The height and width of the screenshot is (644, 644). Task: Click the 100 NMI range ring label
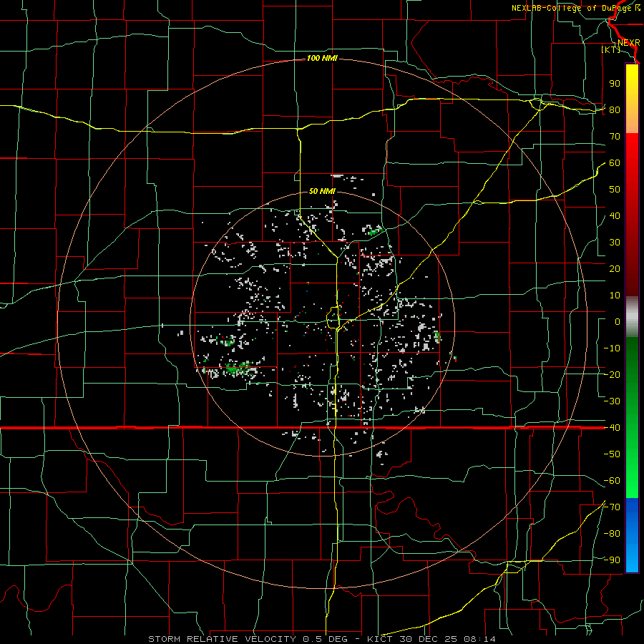[x=322, y=59]
